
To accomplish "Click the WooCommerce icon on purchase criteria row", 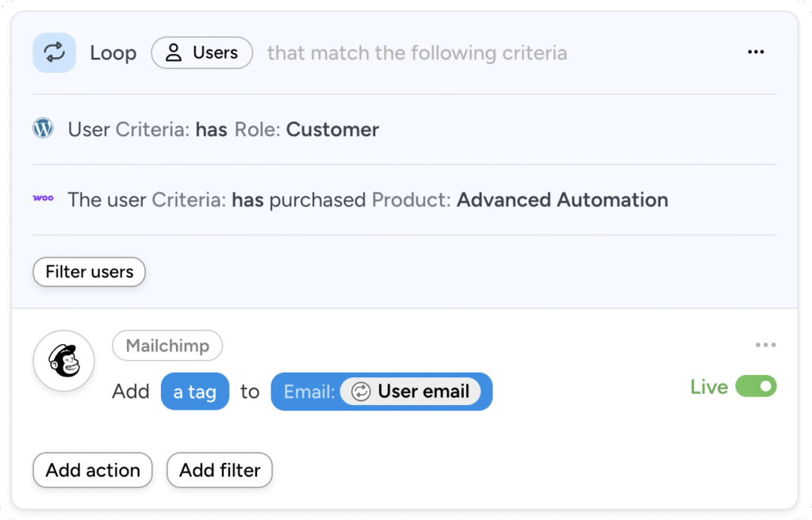I will pyautogui.click(x=43, y=198).
